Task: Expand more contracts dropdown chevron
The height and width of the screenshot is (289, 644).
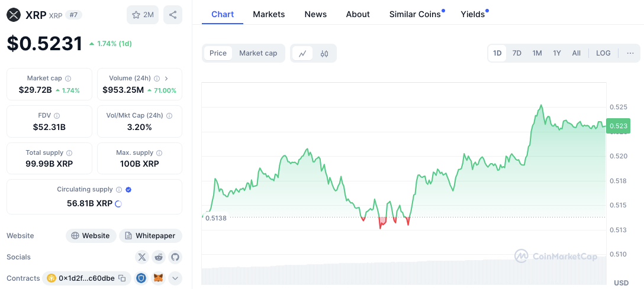Action: point(175,278)
